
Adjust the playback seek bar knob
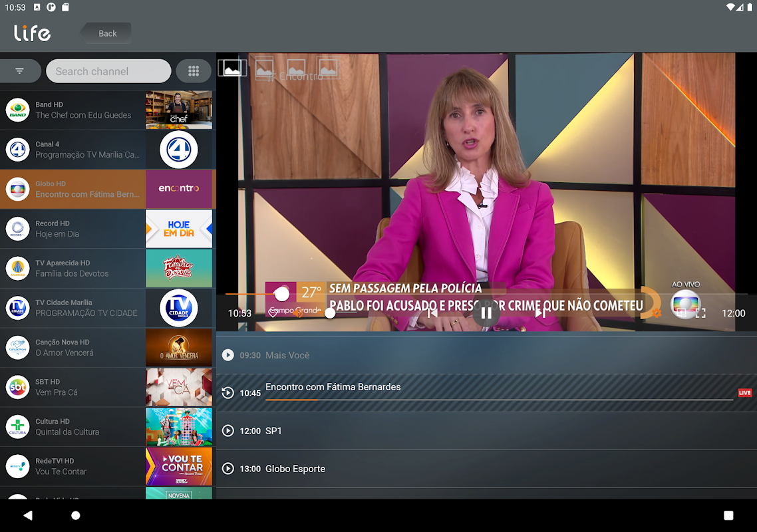(x=281, y=293)
